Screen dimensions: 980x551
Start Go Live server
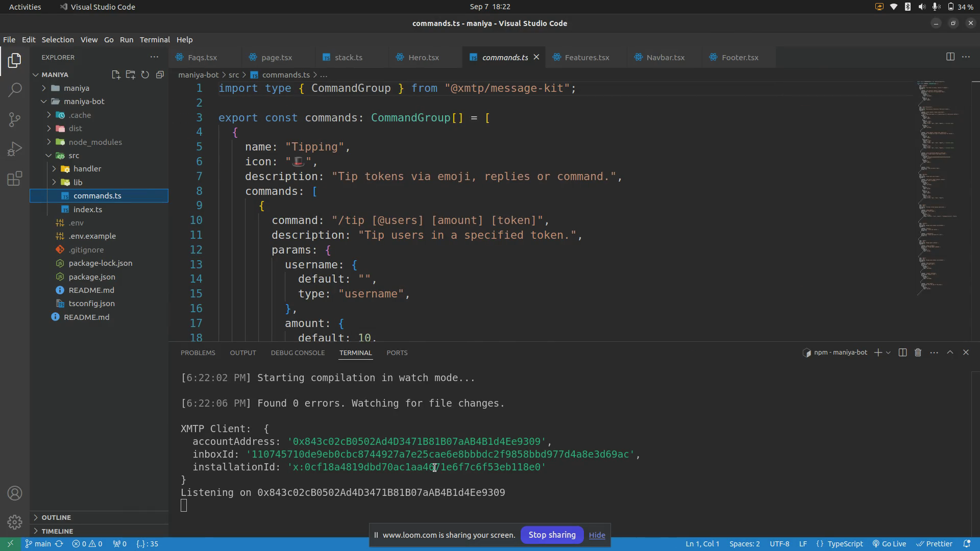click(889, 544)
